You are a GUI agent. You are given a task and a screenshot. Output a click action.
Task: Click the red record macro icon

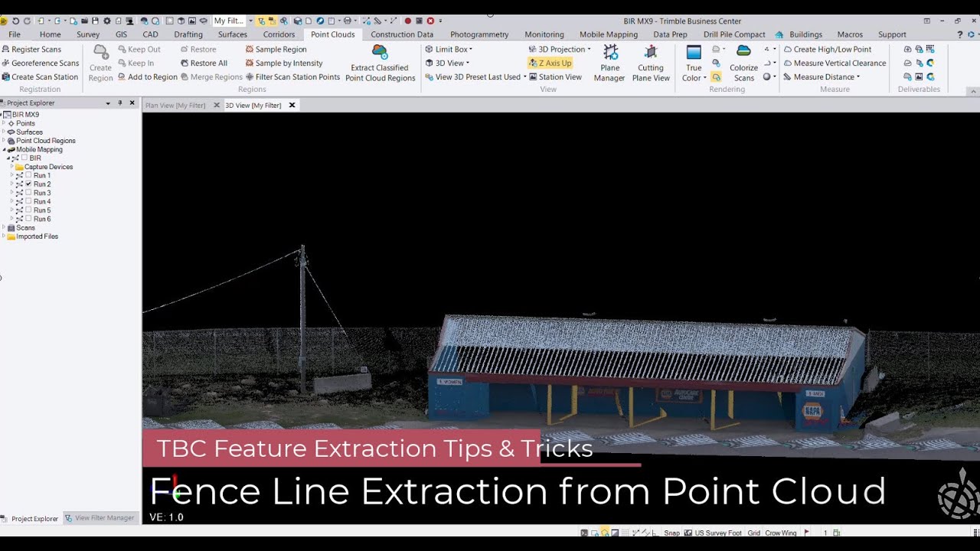tap(408, 21)
